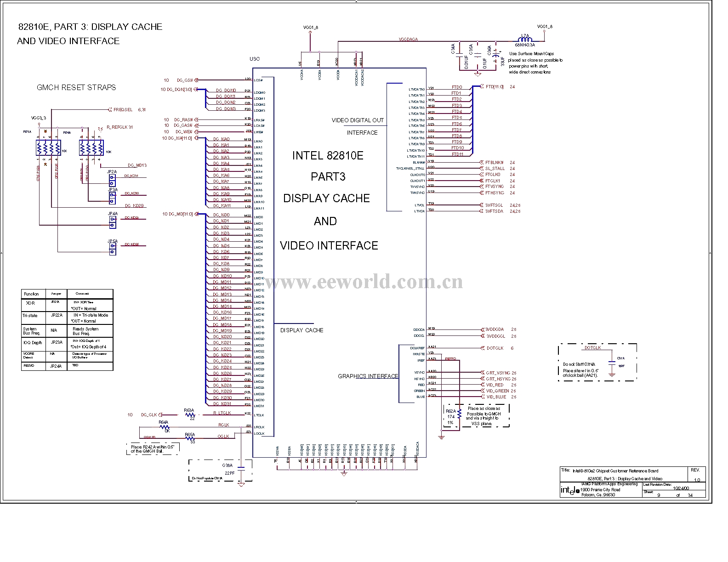This screenshot has height=562, width=728.
Task: Click the RP3A resistor pack
Action: 48,148
